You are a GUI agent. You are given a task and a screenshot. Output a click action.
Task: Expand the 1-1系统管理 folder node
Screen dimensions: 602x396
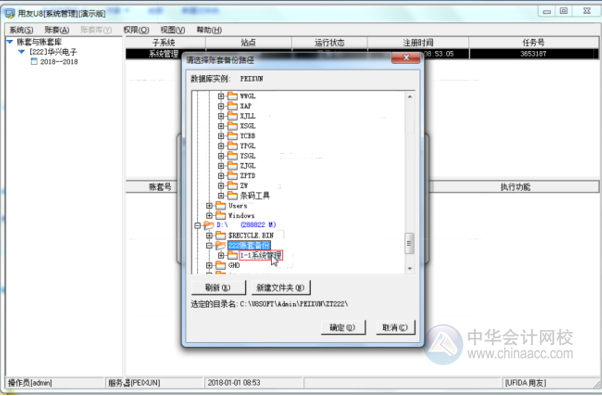[x=221, y=255]
